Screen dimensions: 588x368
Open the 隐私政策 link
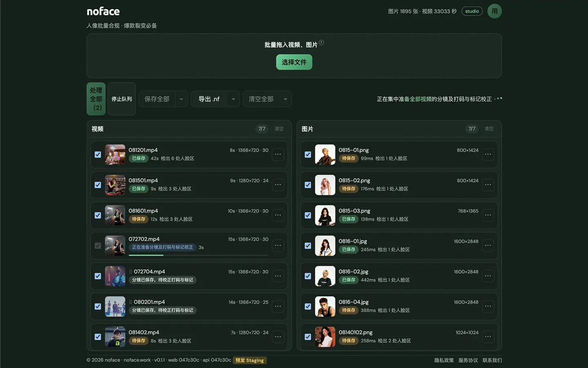pyautogui.click(x=444, y=360)
